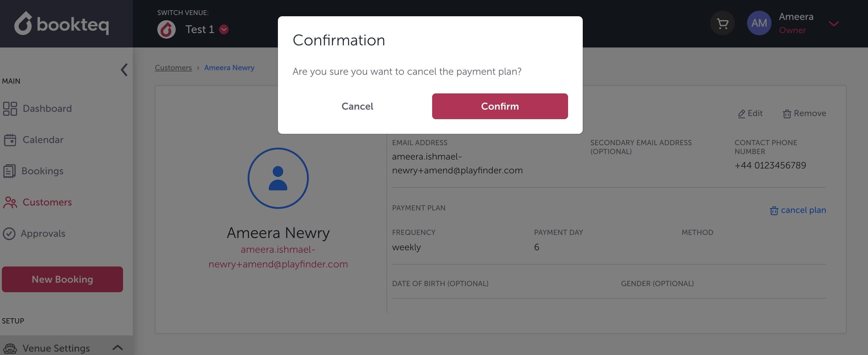Screen dimensions: 868x355
Task: Click the Test 1 venue logo
Action: tap(166, 30)
